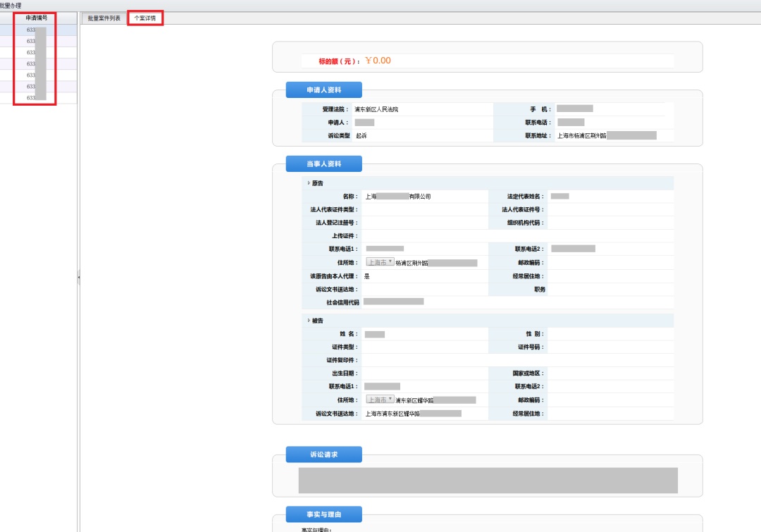Collapse the left panel using splitter arrow
Screen dimensions: 761x532
pyautogui.click(x=78, y=278)
